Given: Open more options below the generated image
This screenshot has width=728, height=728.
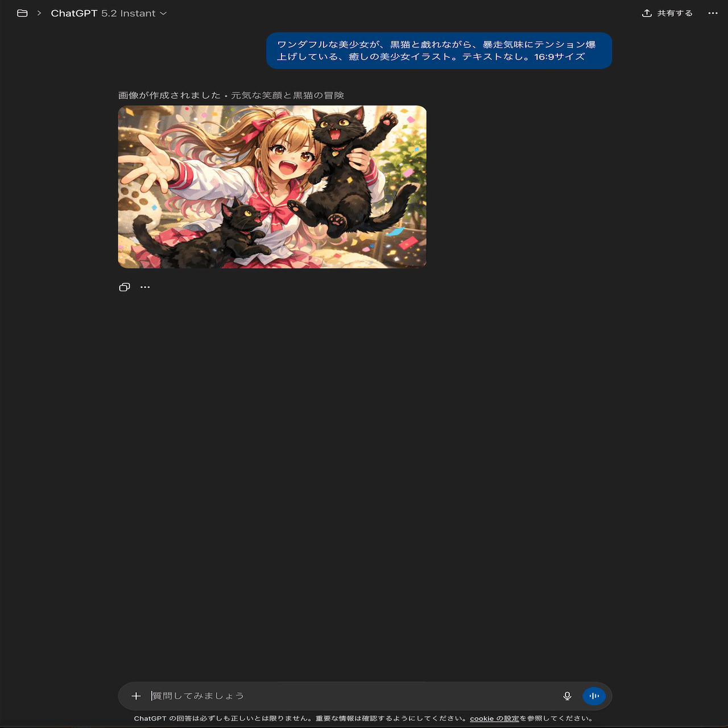Looking at the screenshot, I should click(145, 287).
